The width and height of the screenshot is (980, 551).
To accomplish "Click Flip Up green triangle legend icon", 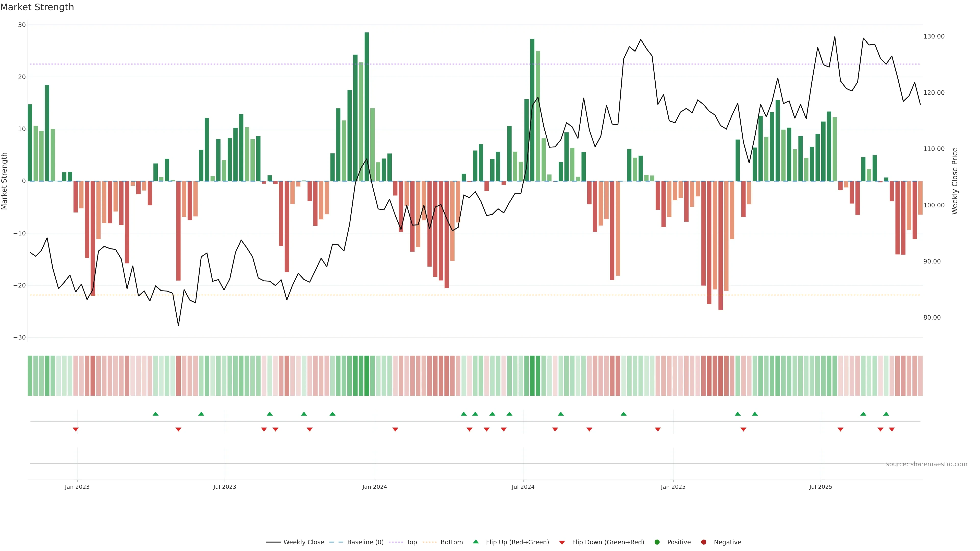I will pyautogui.click(x=475, y=542).
